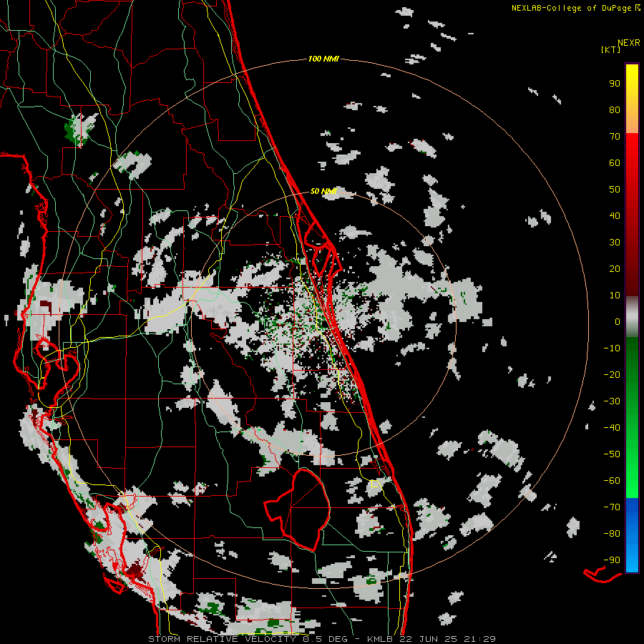
Task: Click the 0.5 DEG elevation angle text
Action: [x=326, y=639]
